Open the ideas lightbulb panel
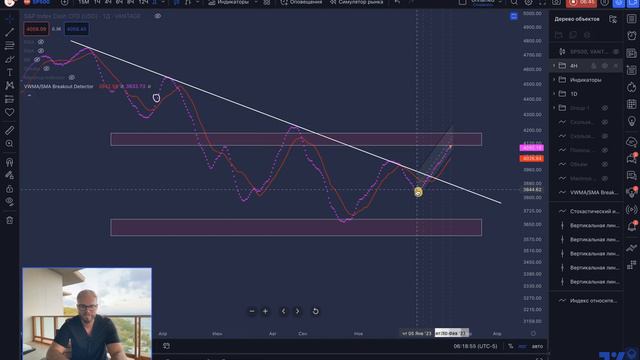The height and width of the screenshot is (360, 640). (631, 121)
